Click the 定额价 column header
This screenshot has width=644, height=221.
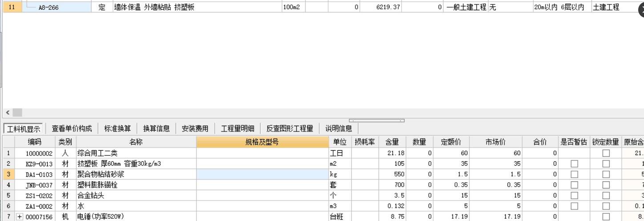click(451, 142)
